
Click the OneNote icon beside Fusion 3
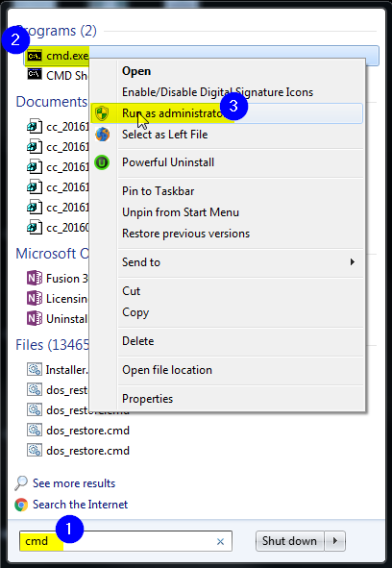[35, 278]
